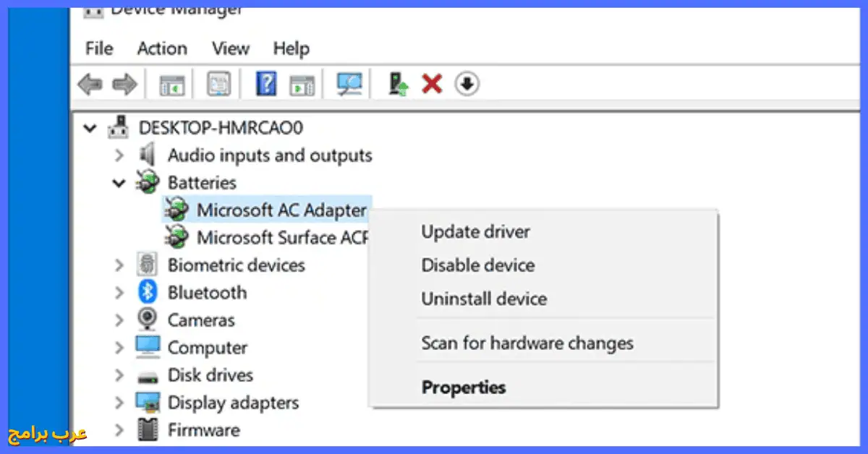
Task: Click the Biometric devices fingerprint icon
Action: click(x=148, y=265)
